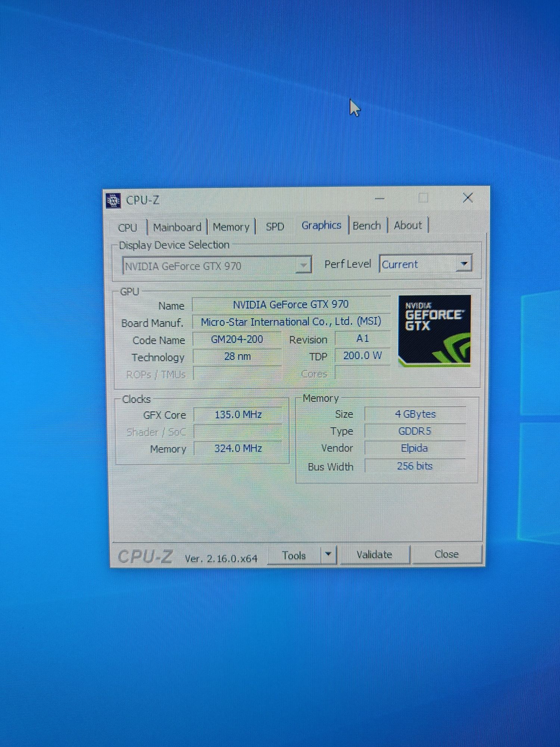Select the SPD tab
This screenshot has height=747, width=560.
275,226
